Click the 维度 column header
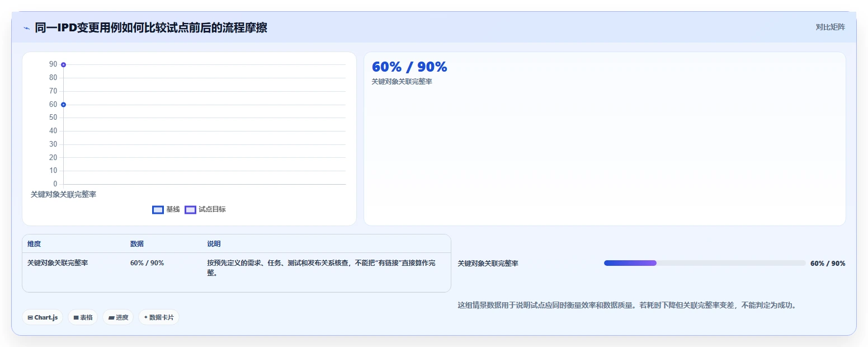The width and height of the screenshot is (868, 347). click(x=34, y=244)
